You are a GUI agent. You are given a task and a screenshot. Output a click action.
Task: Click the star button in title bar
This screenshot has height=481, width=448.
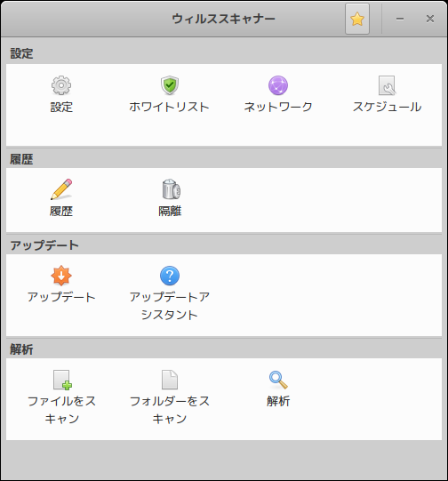pos(357,19)
